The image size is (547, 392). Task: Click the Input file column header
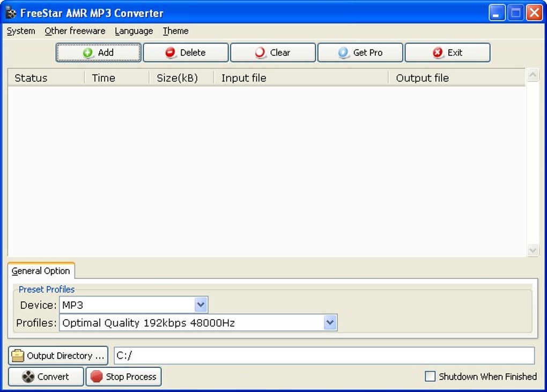(301, 78)
